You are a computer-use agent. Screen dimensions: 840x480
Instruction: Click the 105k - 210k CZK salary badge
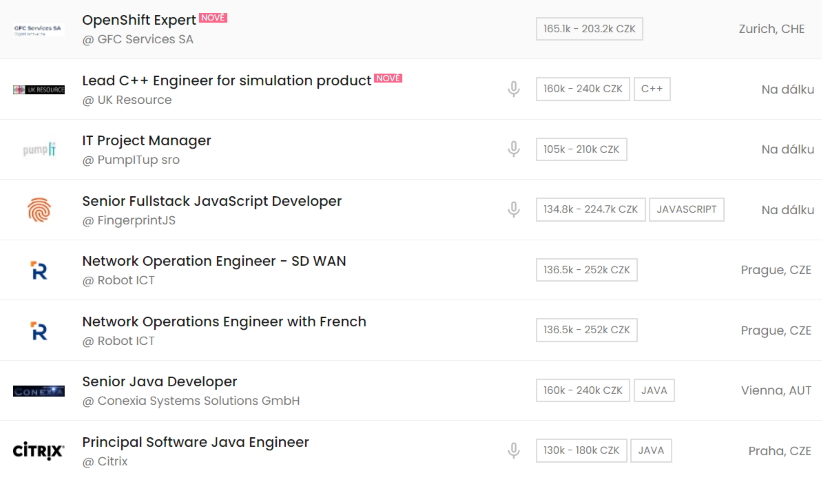(x=581, y=149)
